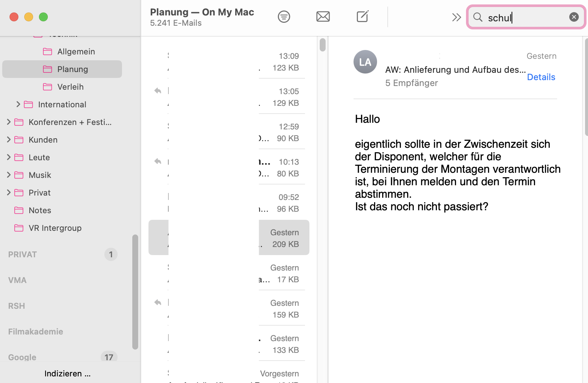Open the VR Intergroup folder
This screenshot has width=588, height=383.
(55, 228)
